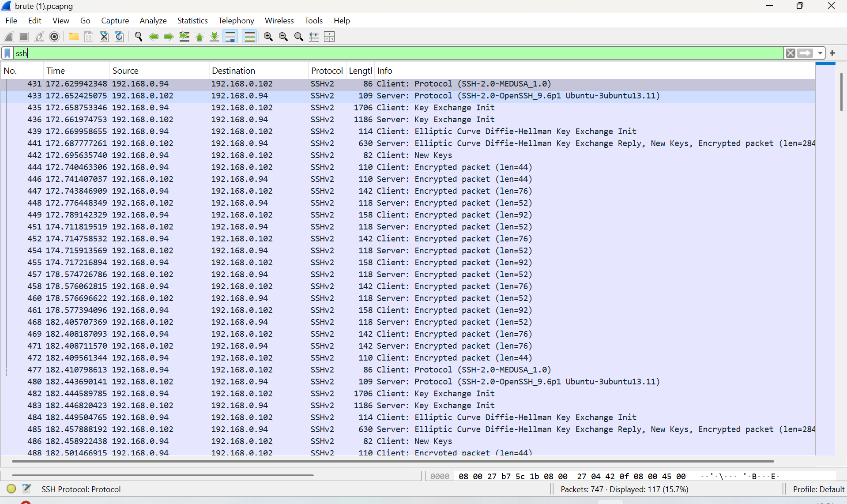The width and height of the screenshot is (847, 504).
Task: Open Expert Information via the status circle icon
Action: point(11,489)
